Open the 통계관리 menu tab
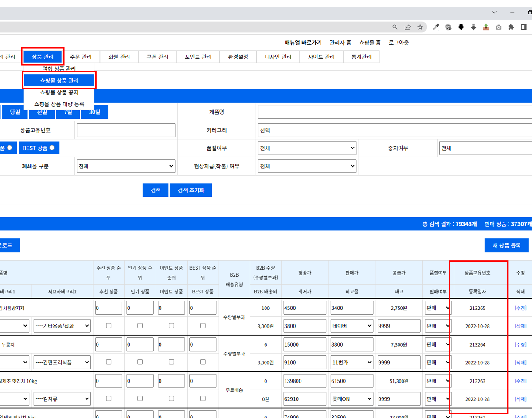 [x=361, y=57]
